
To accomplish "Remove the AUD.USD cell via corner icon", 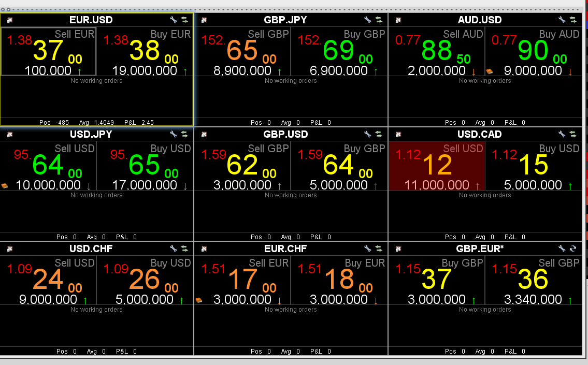I will pos(398,20).
